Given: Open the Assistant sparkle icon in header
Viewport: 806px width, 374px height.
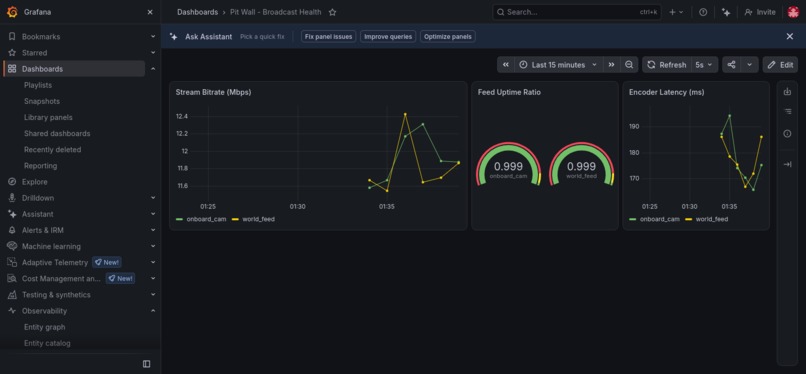Looking at the screenshot, I should click(x=726, y=12).
